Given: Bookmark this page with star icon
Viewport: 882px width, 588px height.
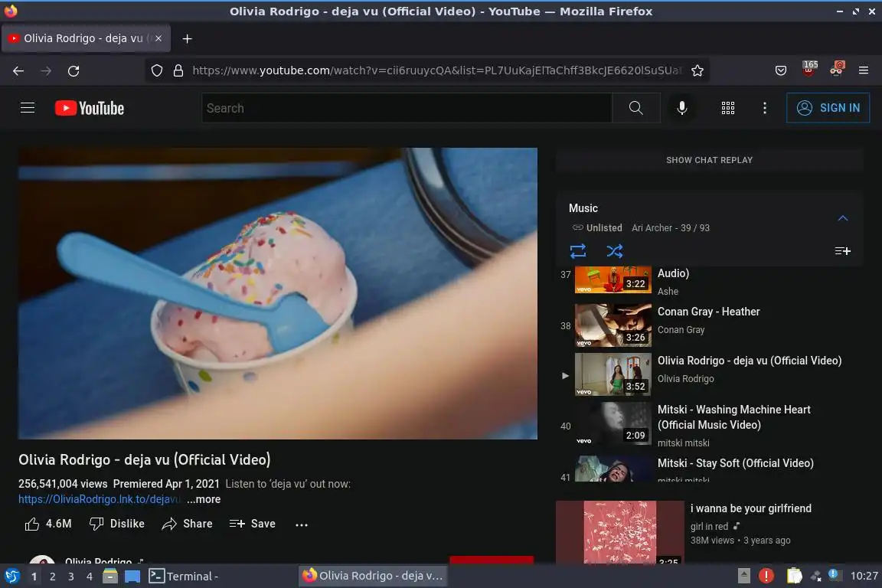Looking at the screenshot, I should point(697,71).
